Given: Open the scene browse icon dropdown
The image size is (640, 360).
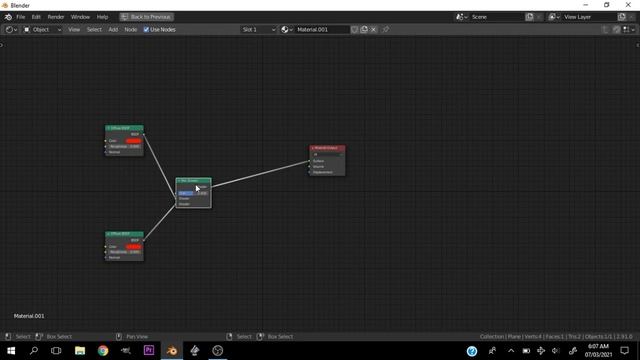Looking at the screenshot, I should point(462,17).
